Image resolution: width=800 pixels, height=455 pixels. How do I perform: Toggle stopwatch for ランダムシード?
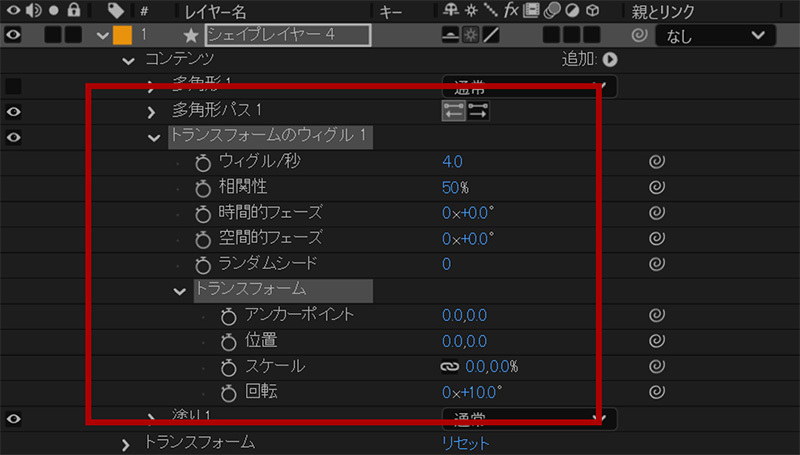[203, 265]
